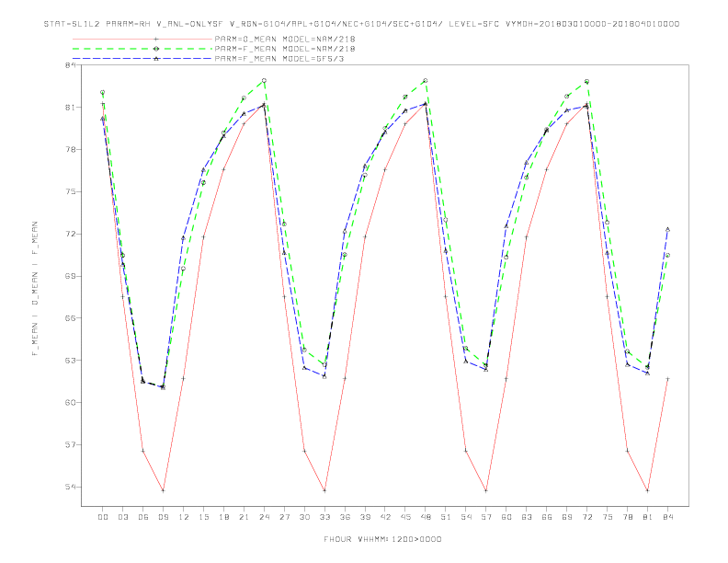Click x-axis forecast hour label 75

pos(608,517)
